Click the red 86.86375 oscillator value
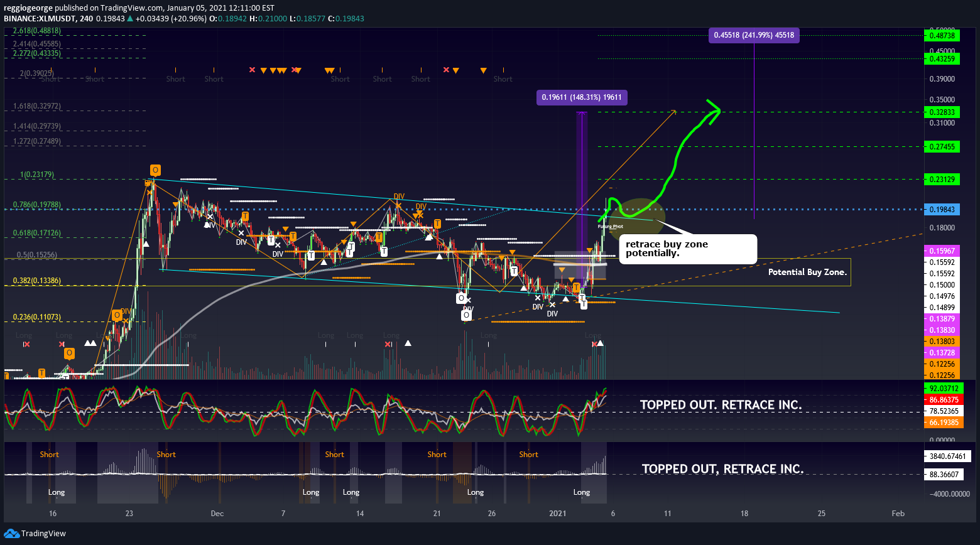This screenshot has height=545, width=980. point(944,400)
